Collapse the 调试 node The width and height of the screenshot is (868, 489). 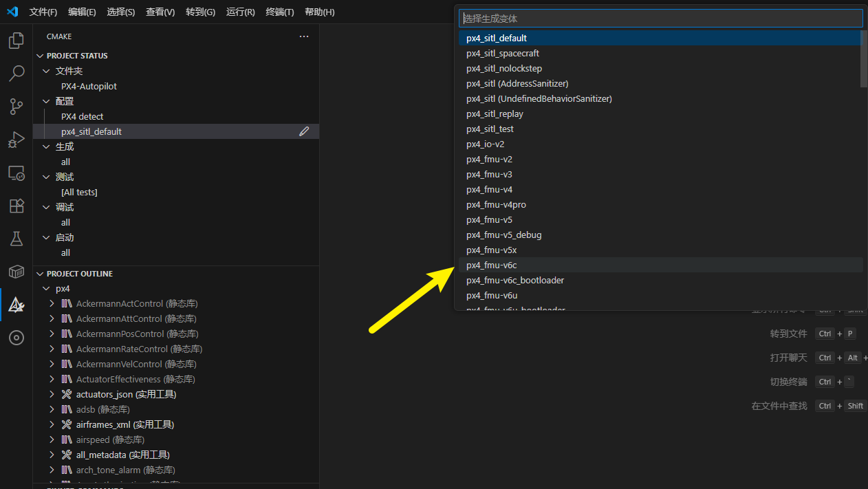[x=47, y=207]
